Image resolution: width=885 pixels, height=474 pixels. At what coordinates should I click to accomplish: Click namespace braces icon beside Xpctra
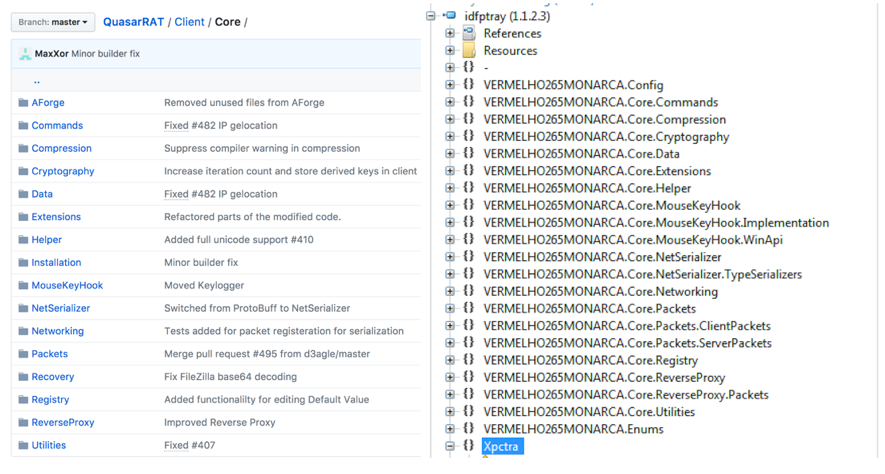coord(468,445)
